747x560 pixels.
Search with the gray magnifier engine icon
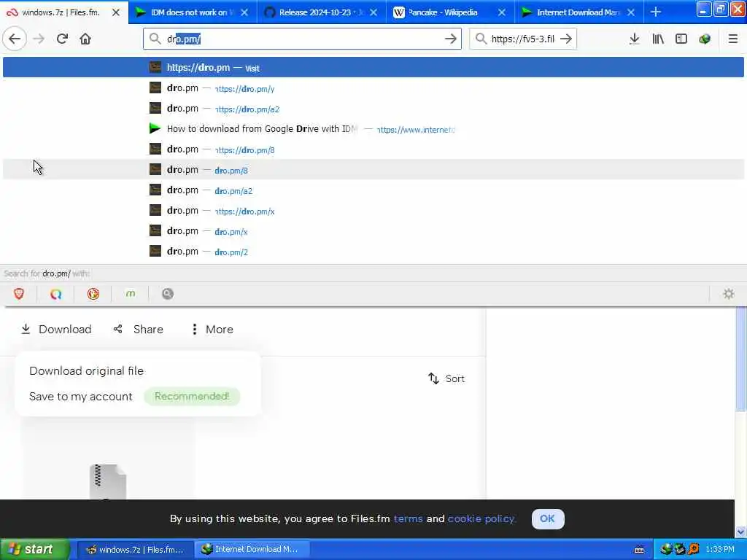pos(168,294)
